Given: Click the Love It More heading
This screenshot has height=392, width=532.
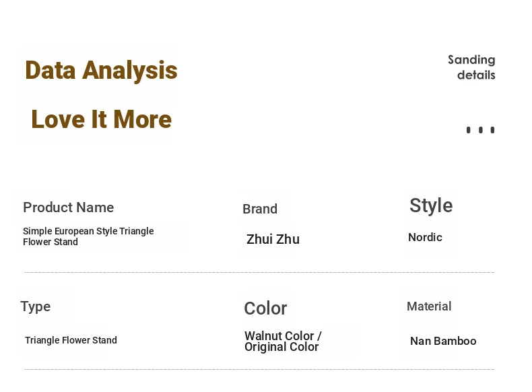Looking at the screenshot, I should pos(102,119).
